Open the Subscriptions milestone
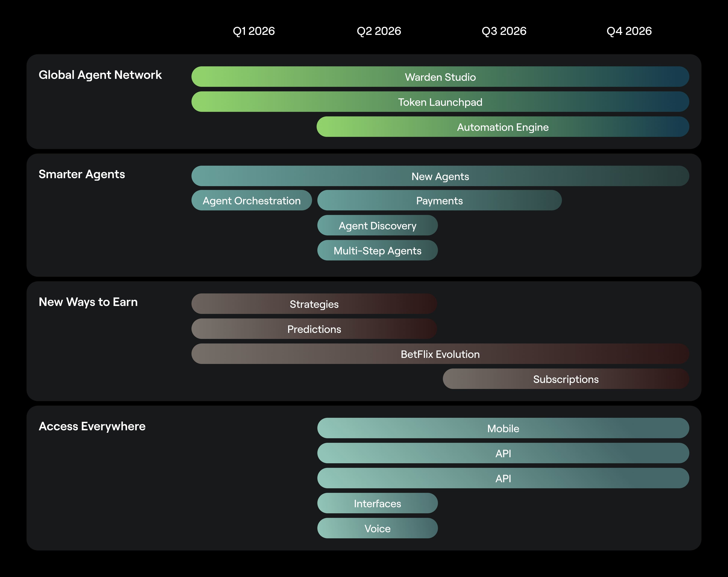The height and width of the screenshot is (577, 728). (x=565, y=379)
